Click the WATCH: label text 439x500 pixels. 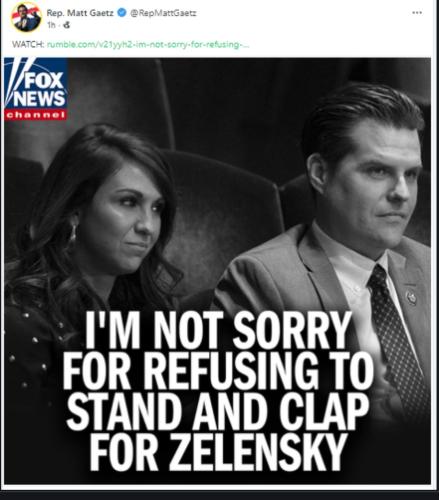(28, 45)
